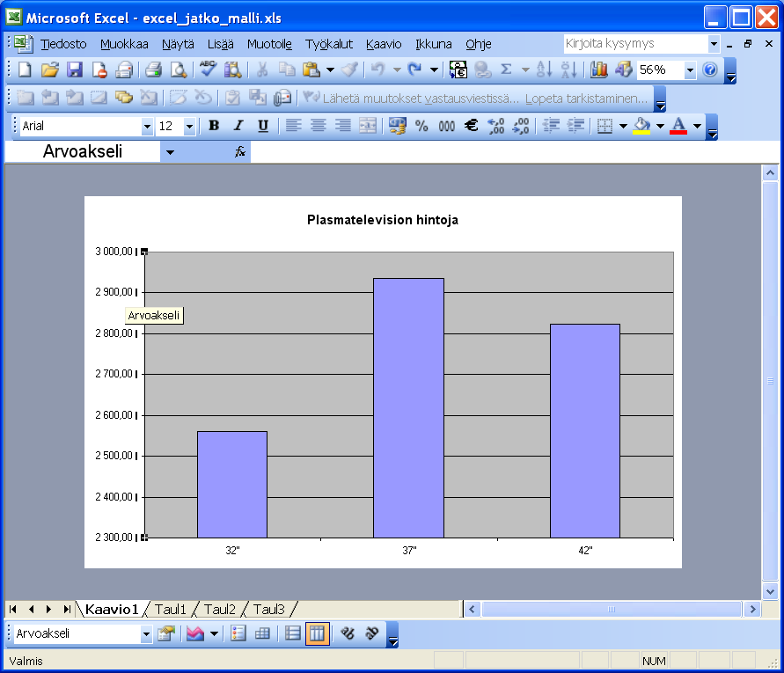Image resolution: width=784 pixels, height=673 pixels.
Task: Toggle Center alignment
Action: tap(318, 126)
